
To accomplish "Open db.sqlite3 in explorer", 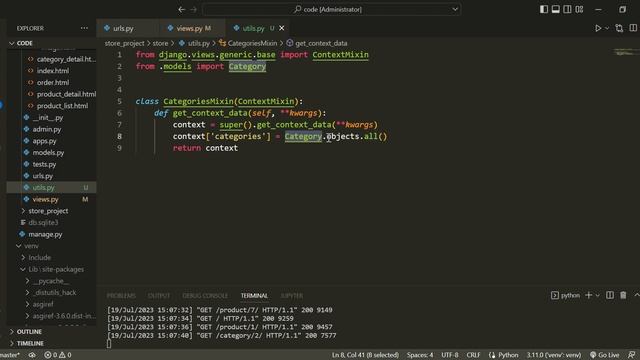I will tap(43, 223).
